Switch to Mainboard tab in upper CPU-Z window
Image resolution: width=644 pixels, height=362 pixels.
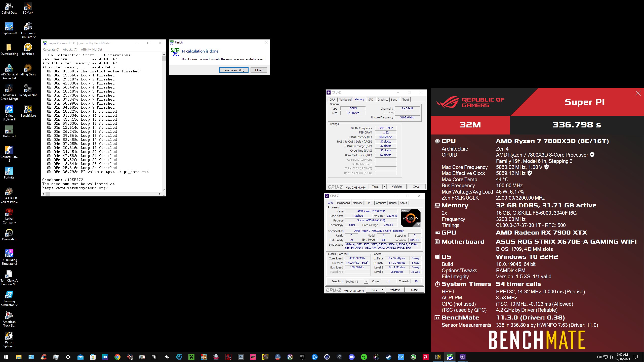click(x=345, y=100)
